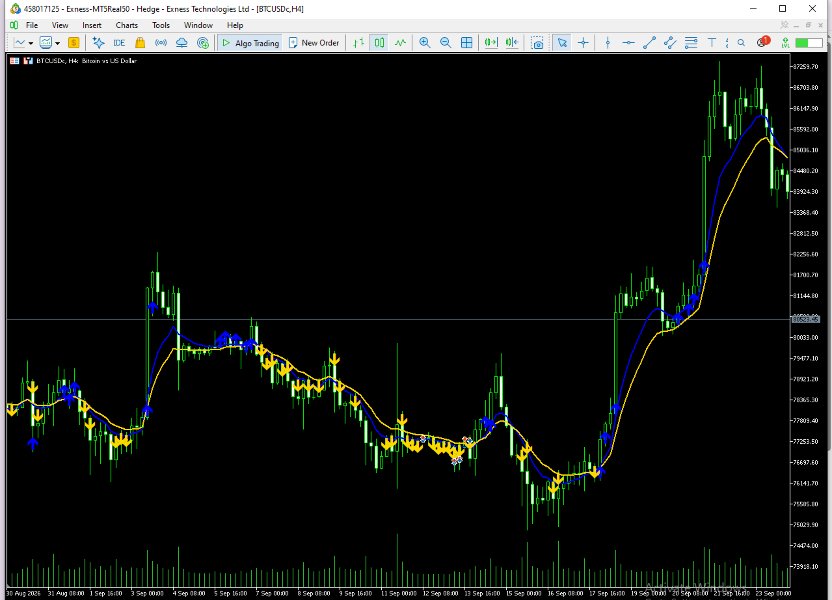
Task: Click the New Order button
Action: [314, 42]
